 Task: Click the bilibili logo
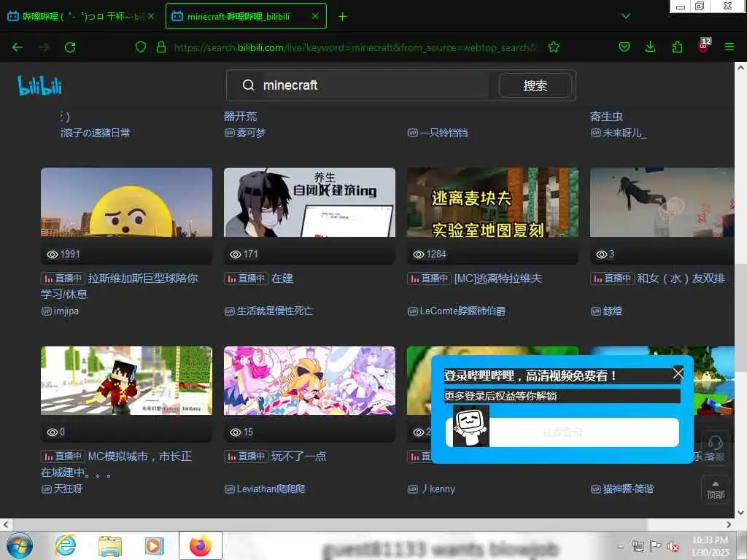pos(39,85)
